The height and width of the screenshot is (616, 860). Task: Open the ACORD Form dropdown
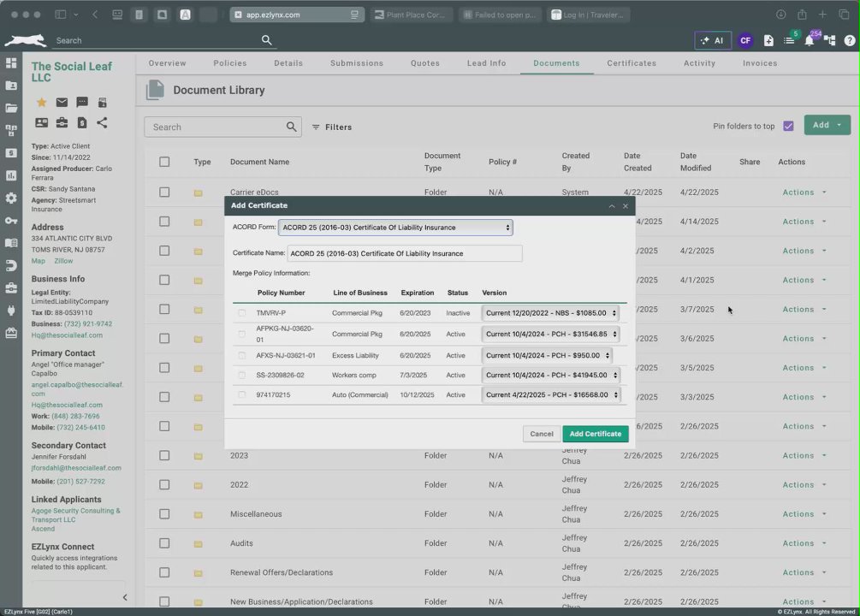pyautogui.click(x=395, y=228)
